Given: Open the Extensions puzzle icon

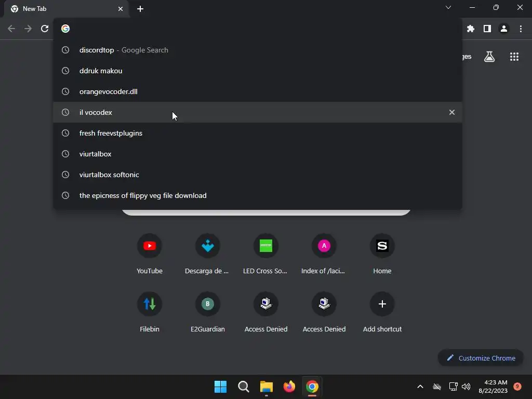Looking at the screenshot, I should [x=471, y=29].
